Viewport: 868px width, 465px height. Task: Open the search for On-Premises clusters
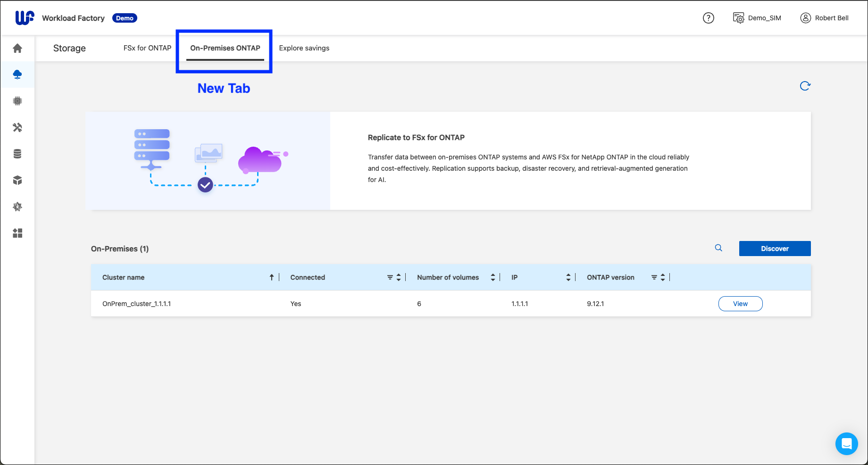click(718, 248)
